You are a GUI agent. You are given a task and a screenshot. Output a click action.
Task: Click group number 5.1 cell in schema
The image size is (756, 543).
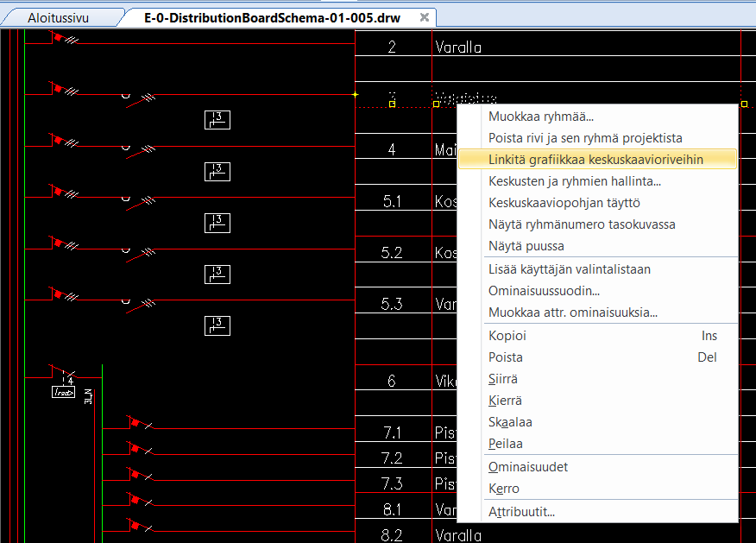pyautogui.click(x=392, y=202)
